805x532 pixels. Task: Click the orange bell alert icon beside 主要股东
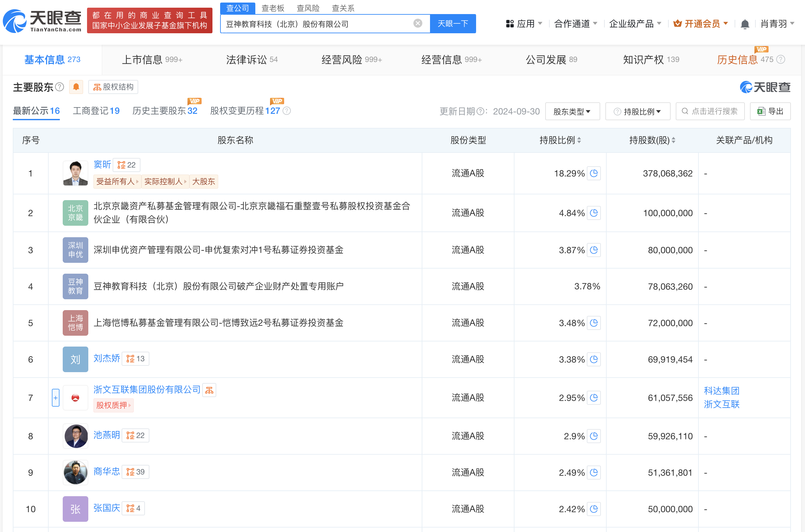(x=76, y=87)
